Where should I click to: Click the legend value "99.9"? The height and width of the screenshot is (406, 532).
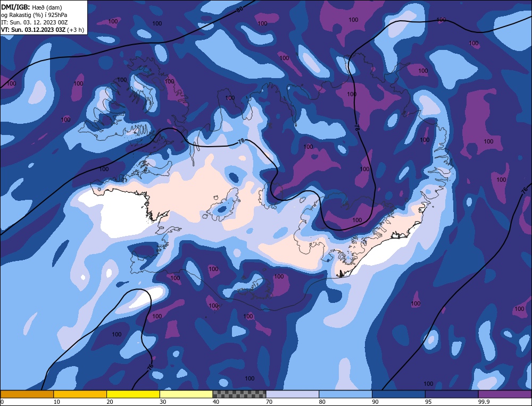484,402
